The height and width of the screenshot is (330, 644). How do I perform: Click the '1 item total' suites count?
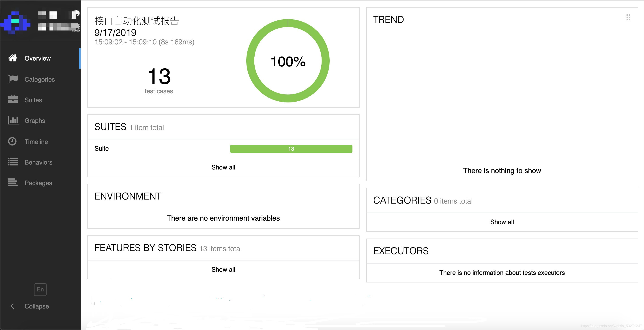(x=146, y=128)
